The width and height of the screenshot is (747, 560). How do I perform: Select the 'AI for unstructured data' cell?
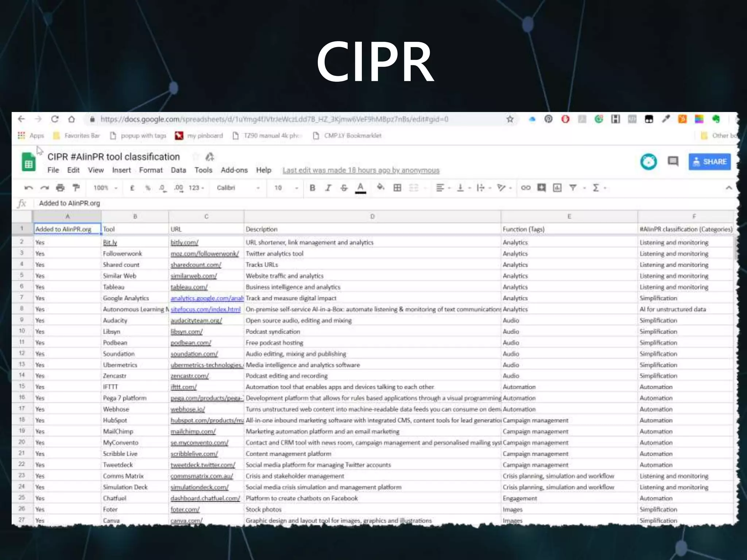pos(686,309)
